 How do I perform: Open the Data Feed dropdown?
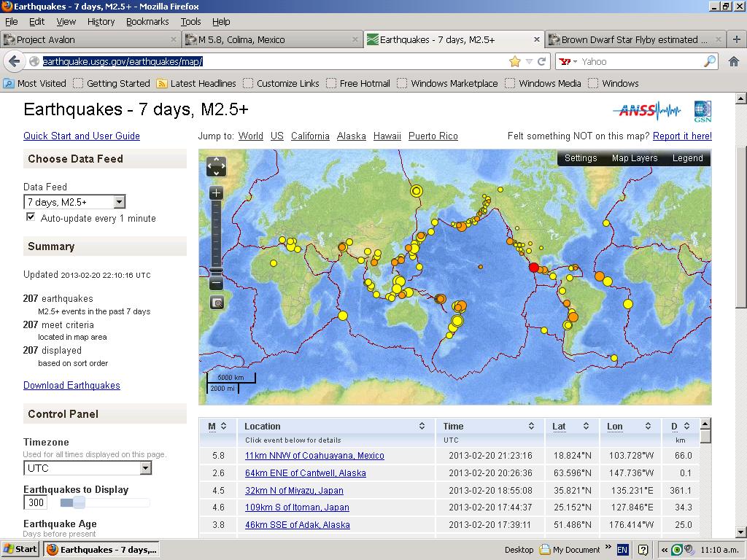(74, 202)
